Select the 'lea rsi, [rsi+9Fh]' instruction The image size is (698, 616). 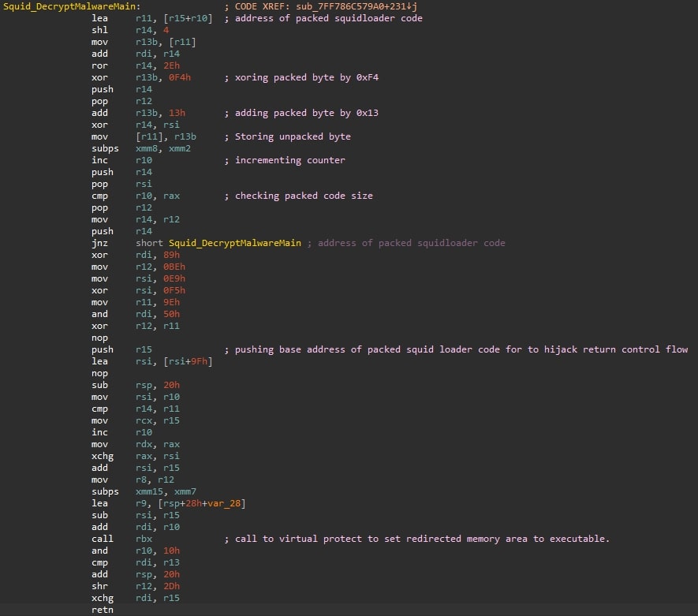tap(152, 361)
